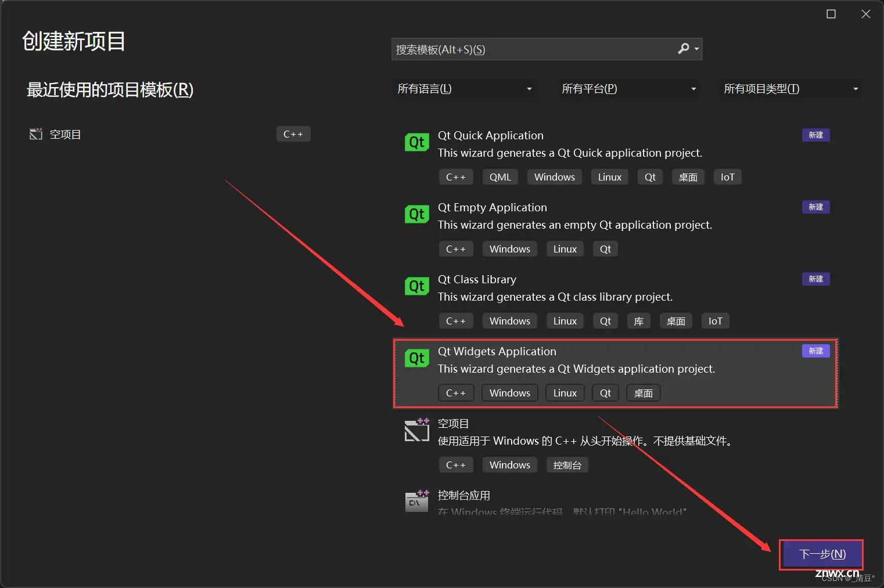Select the 控制台应用 template title

pyautogui.click(x=464, y=495)
